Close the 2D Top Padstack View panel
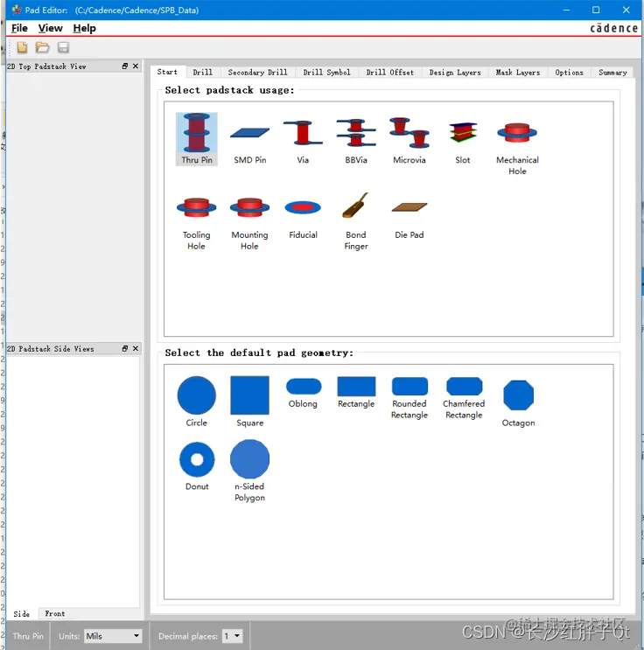 136,66
